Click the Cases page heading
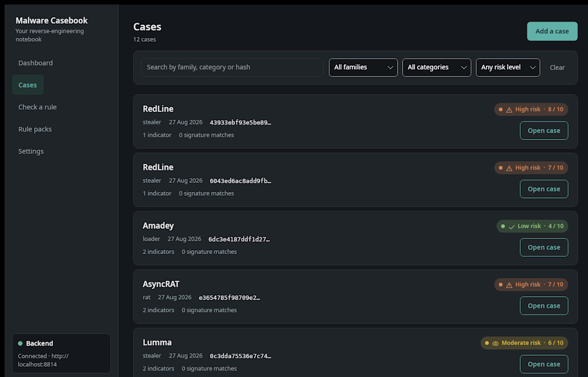Screen dimensions: 588x377 pos(147,27)
